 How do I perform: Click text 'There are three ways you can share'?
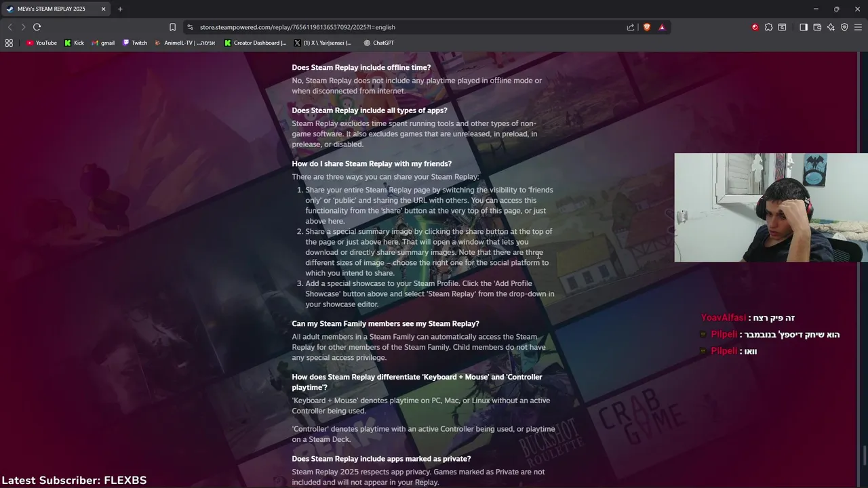pyautogui.click(x=385, y=177)
